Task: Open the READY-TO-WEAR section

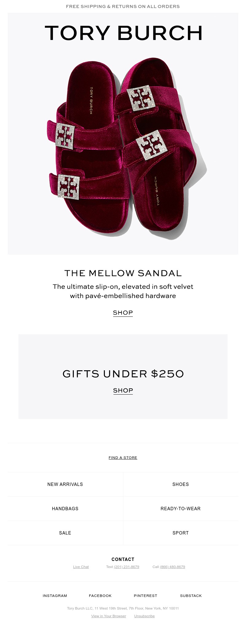Action: (x=181, y=509)
